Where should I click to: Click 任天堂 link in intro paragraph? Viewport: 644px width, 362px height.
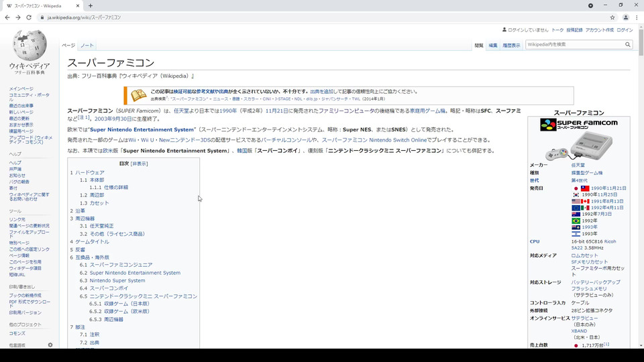coord(181,111)
